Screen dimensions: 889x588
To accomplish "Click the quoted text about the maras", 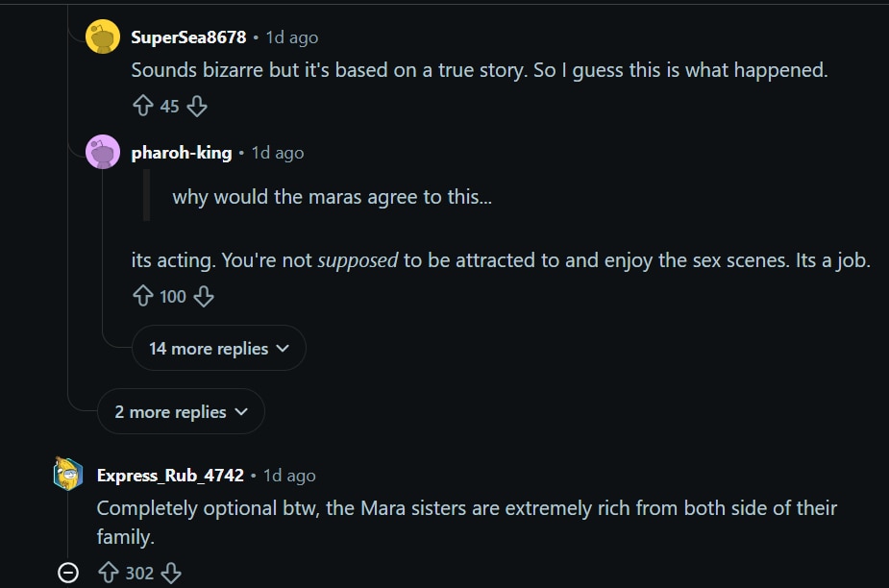I will tap(333, 197).
